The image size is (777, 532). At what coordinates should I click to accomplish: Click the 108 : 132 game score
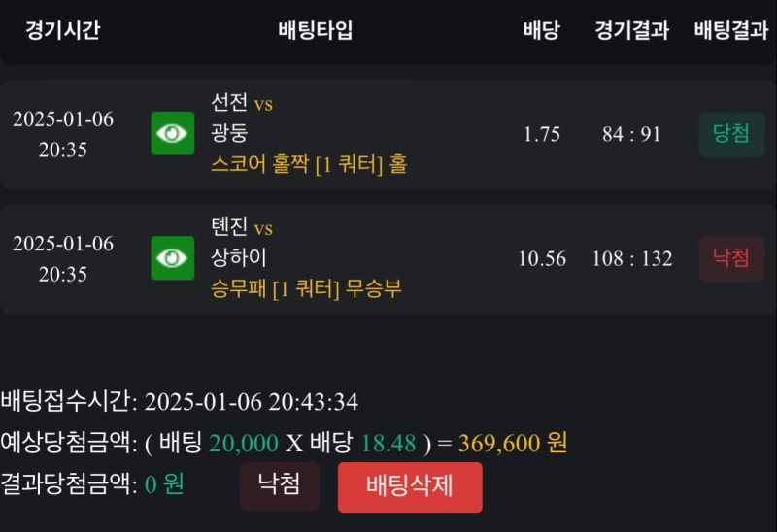(631, 258)
